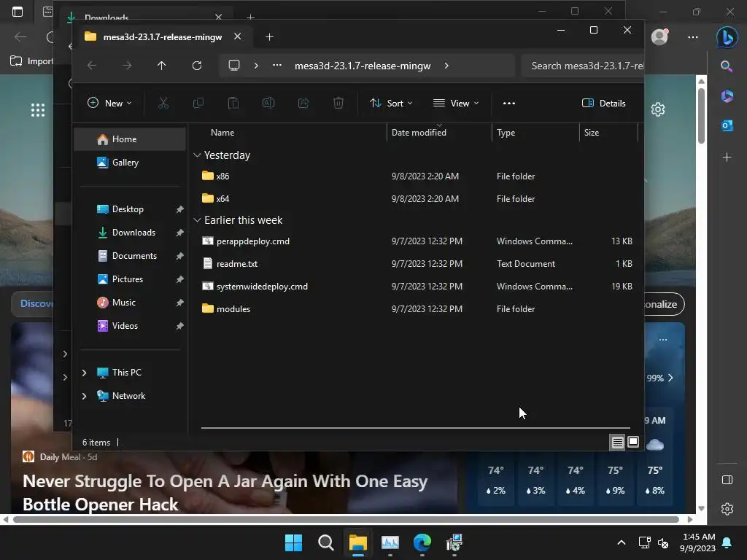
Task: Show hidden system tray icons chevron
Action: [622, 542]
